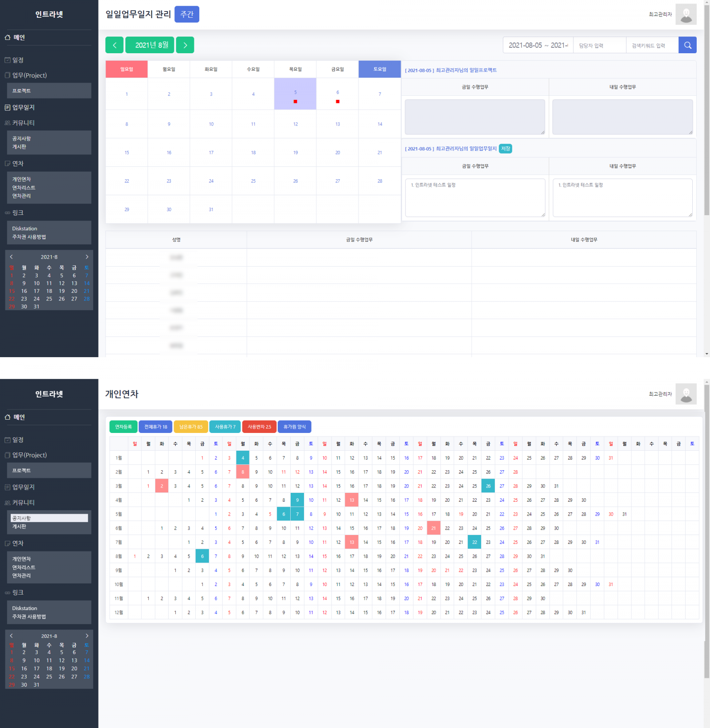The image size is (710, 728).
Task: Select the teal-highlighted January 4 leave cell
Action: [x=243, y=458]
